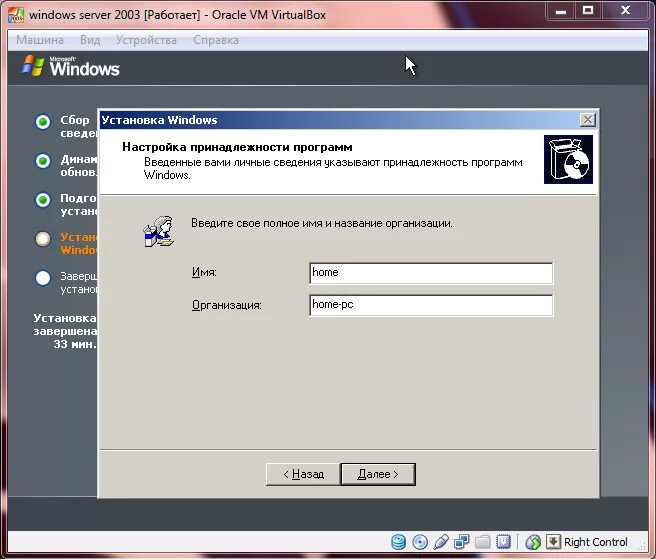Click the VirtualBox title bar VM icon
Image resolution: width=656 pixels, height=560 pixels.
tap(16, 15)
